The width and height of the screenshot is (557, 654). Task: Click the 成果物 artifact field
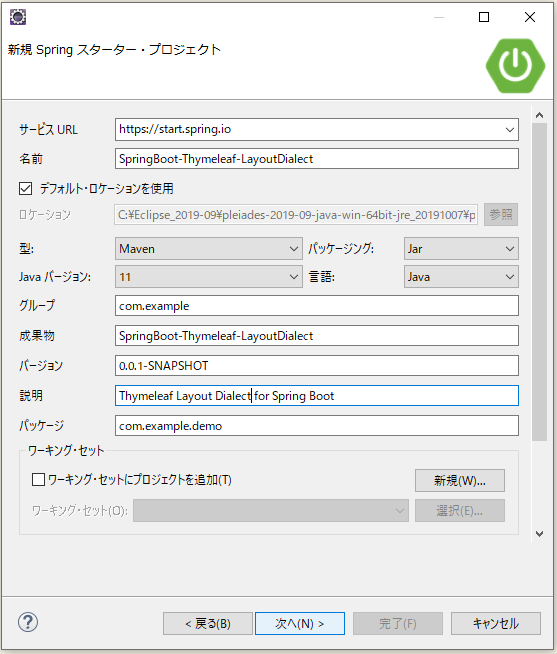(317, 336)
